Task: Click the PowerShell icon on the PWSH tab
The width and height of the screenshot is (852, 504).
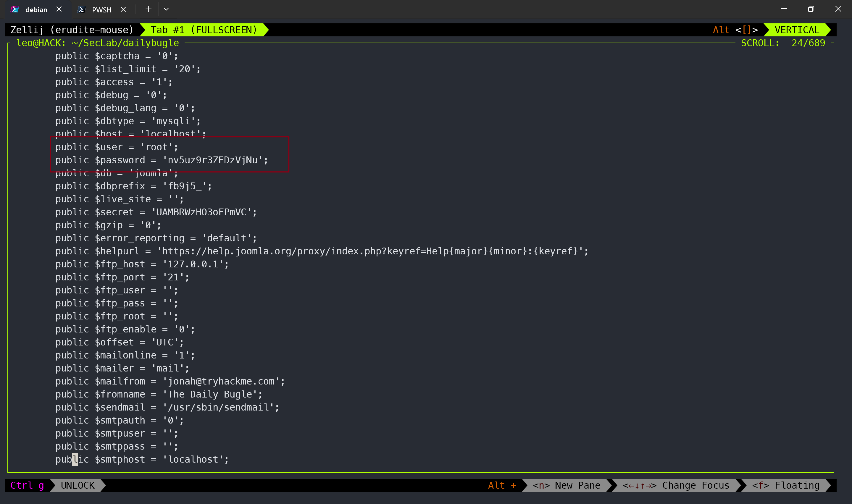Action: (x=81, y=9)
